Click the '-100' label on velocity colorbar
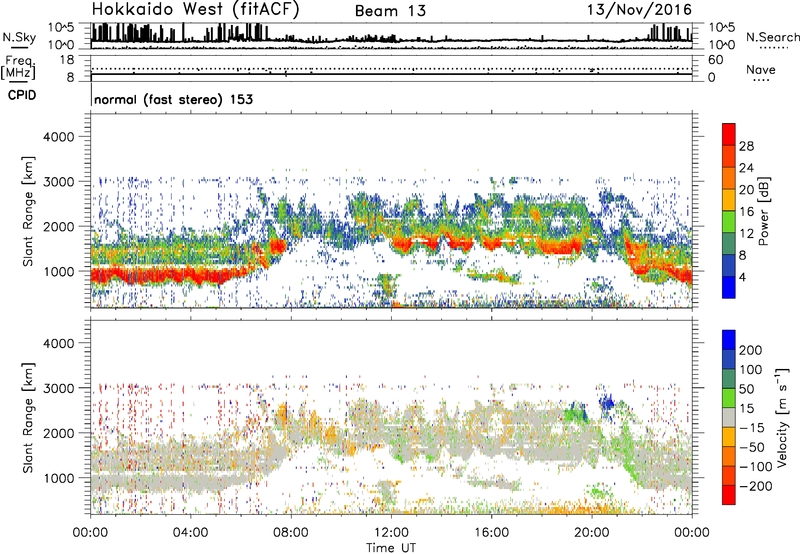 (756, 467)
